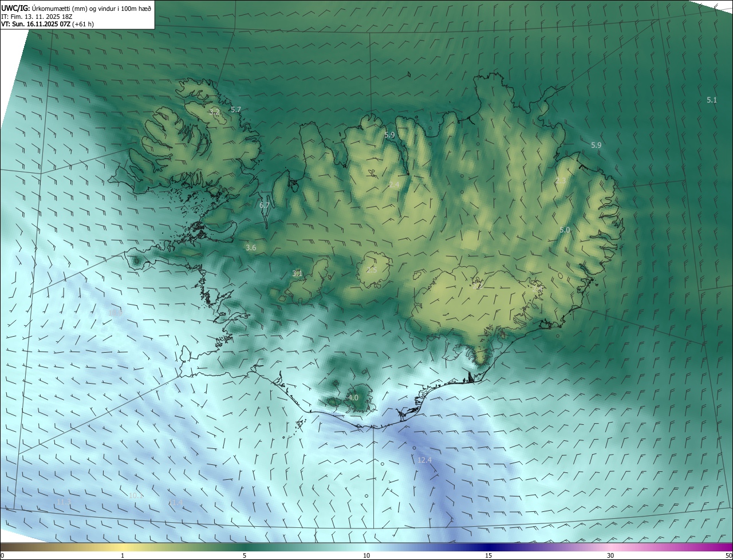
Task: Click the 5.0 value label in east Iceland
Action: point(565,230)
